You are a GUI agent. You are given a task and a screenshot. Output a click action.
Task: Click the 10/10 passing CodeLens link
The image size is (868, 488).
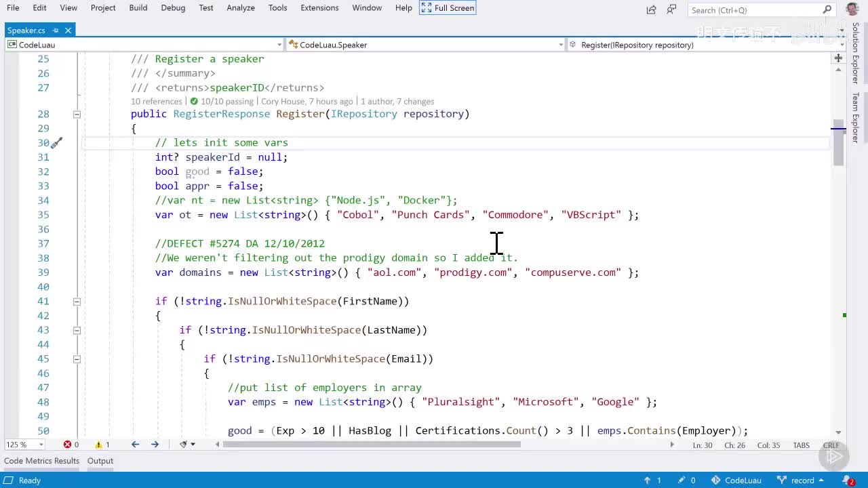click(226, 102)
